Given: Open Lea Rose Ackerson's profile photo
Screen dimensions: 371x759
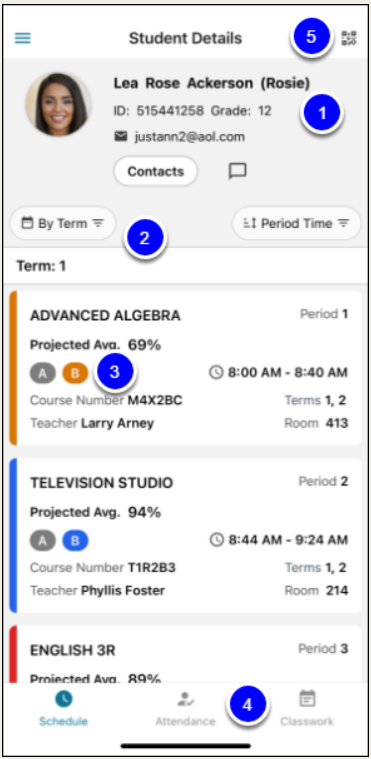Looking at the screenshot, I should [x=59, y=104].
